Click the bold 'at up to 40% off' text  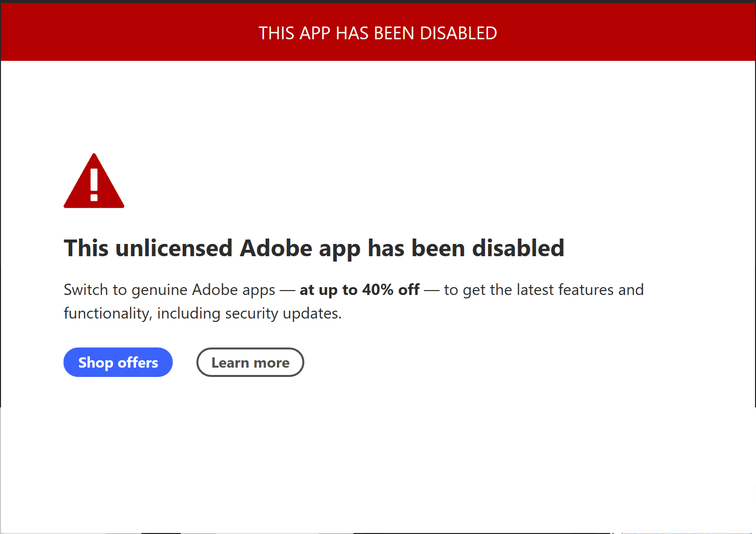(x=360, y=290)
